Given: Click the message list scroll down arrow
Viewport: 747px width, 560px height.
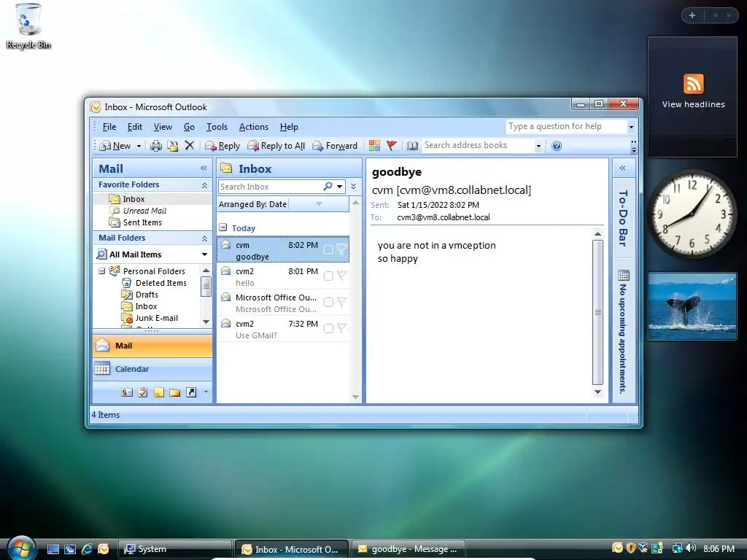Looking at the screenshot, I should [x=355, y=397].
